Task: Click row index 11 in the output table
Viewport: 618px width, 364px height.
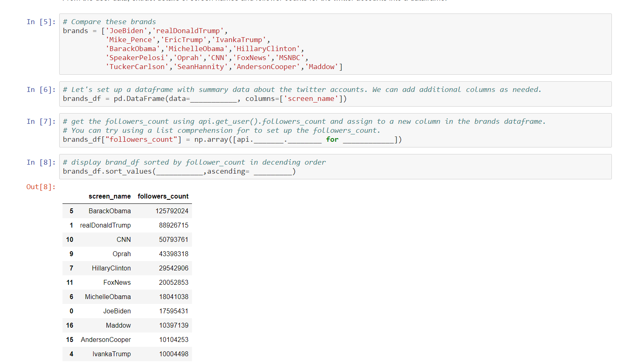Action: tap(70, 283)
